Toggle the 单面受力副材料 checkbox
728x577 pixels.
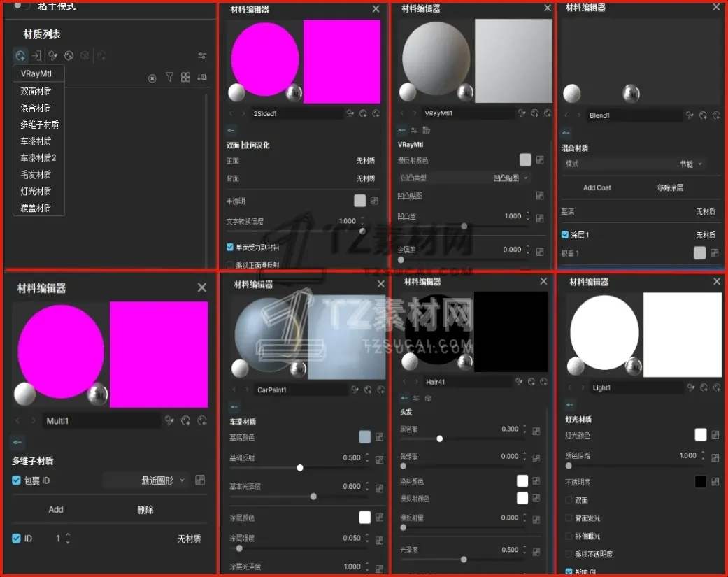point(230,247)
